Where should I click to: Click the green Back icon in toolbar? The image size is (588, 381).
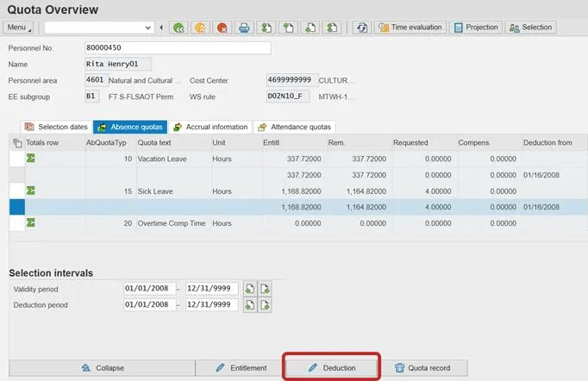click(178, 28)
